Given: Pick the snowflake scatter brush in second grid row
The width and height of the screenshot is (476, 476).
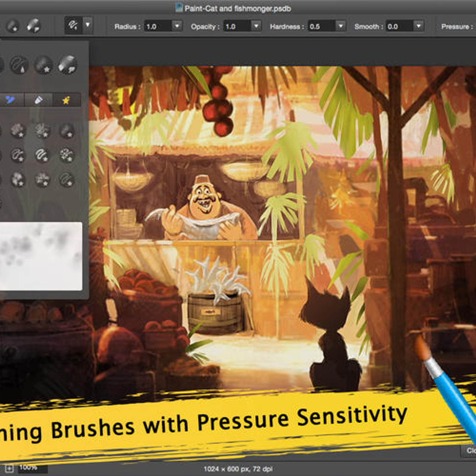Looking at the screenshot, I should pyautogui.click(x=66, y=155).
